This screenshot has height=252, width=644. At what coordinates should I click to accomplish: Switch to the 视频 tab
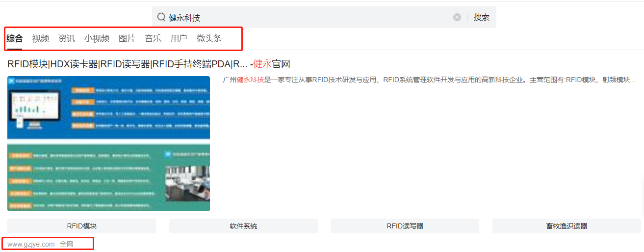[x=41, y=38]
